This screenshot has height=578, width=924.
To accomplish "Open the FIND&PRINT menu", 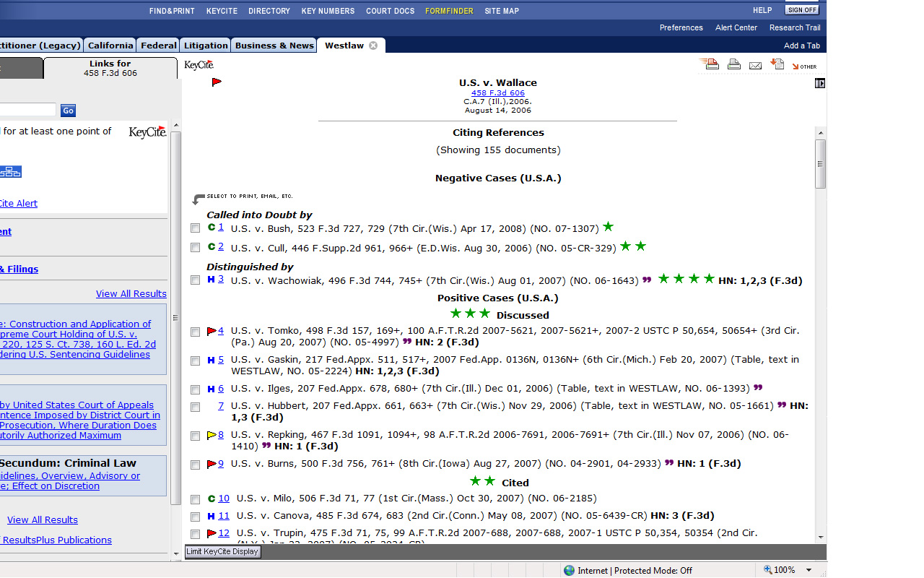I will (172, 11).
